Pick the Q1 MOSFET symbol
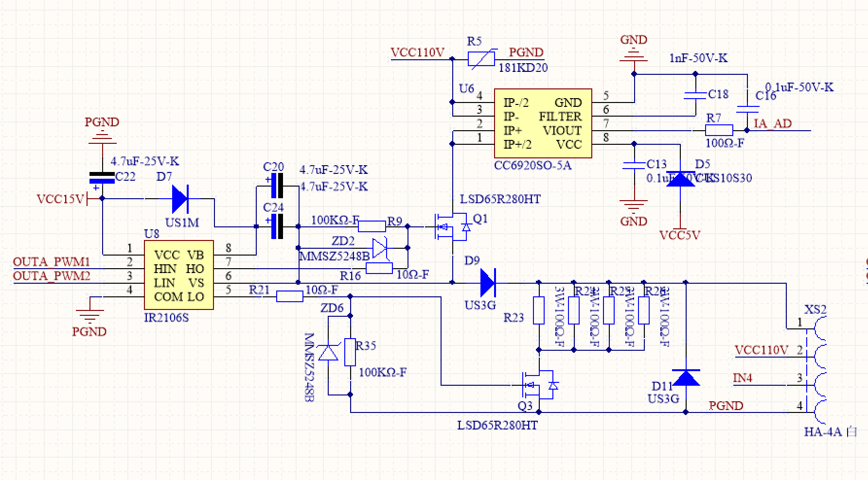868x480 pixels. point(453,226)
